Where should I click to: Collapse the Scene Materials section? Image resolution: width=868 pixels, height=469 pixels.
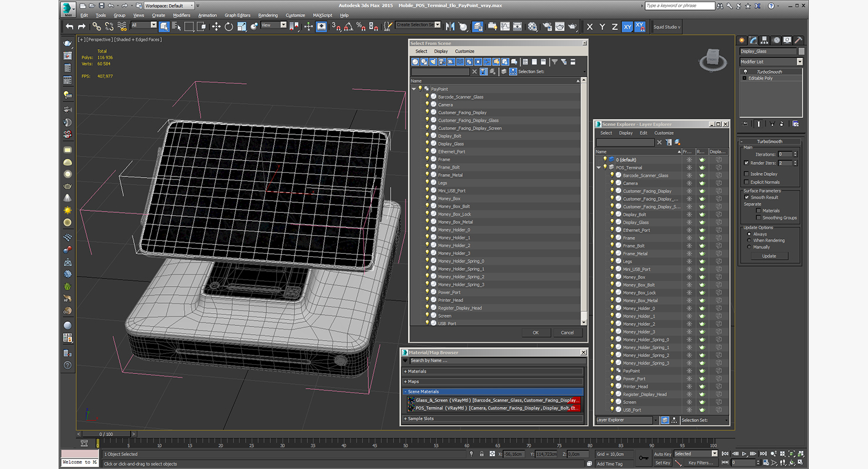tap(493, 392)
